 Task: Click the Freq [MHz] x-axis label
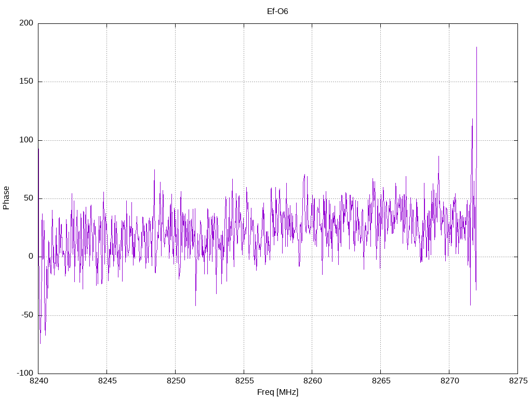click(277, 392)
